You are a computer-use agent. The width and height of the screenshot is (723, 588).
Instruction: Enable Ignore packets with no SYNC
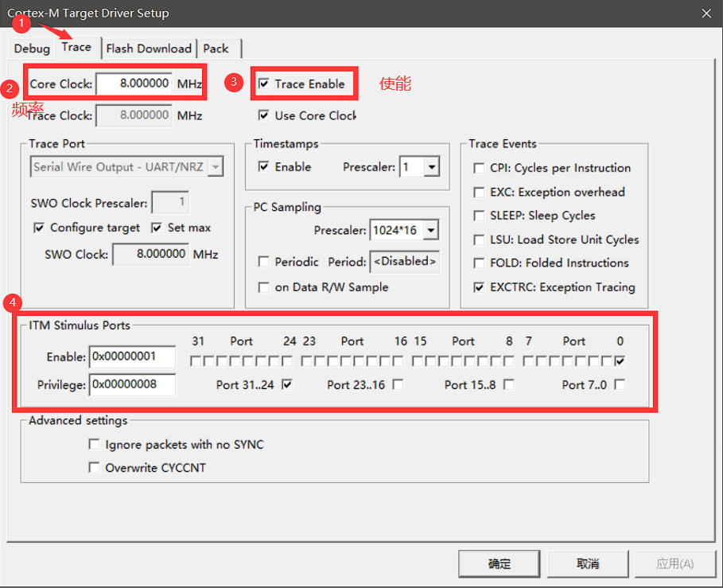tap(95, 445)
